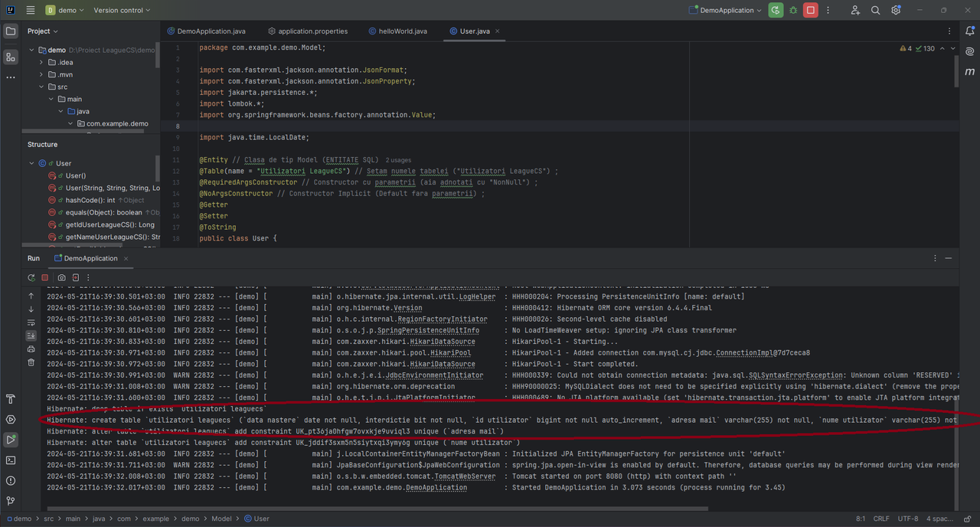980x527 pixels.
Task: Toggle scroll to end of console
Action: (x=31, y=336)
